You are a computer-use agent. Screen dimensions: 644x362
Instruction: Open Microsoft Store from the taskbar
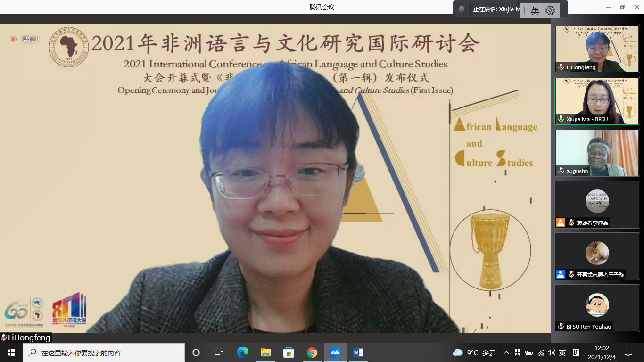289,353
